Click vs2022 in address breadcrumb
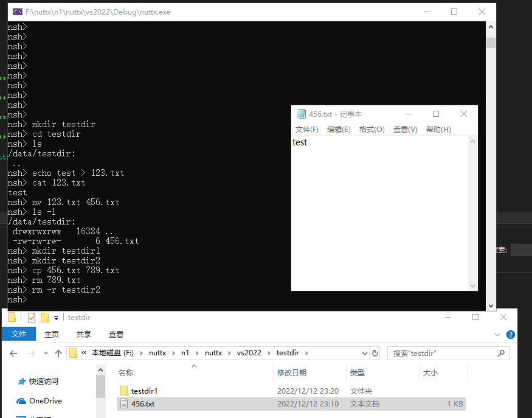The width and height of the screenshot is (532, 418). point(249,353)
